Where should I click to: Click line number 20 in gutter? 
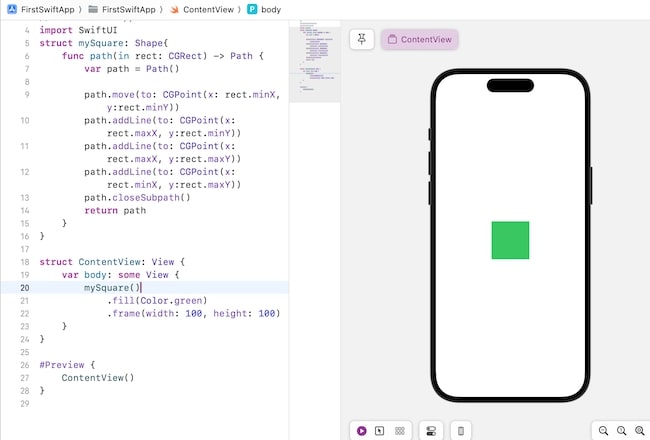pos(24,287)
